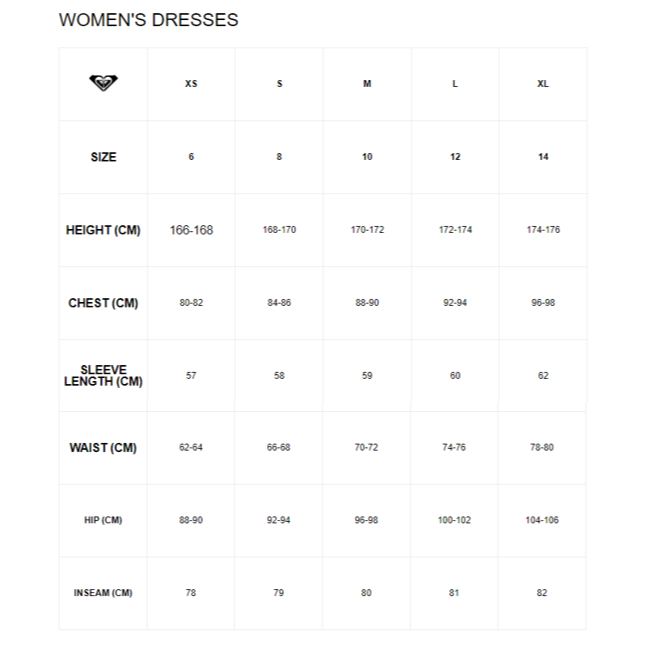Select the XS column header

(191, 84)
